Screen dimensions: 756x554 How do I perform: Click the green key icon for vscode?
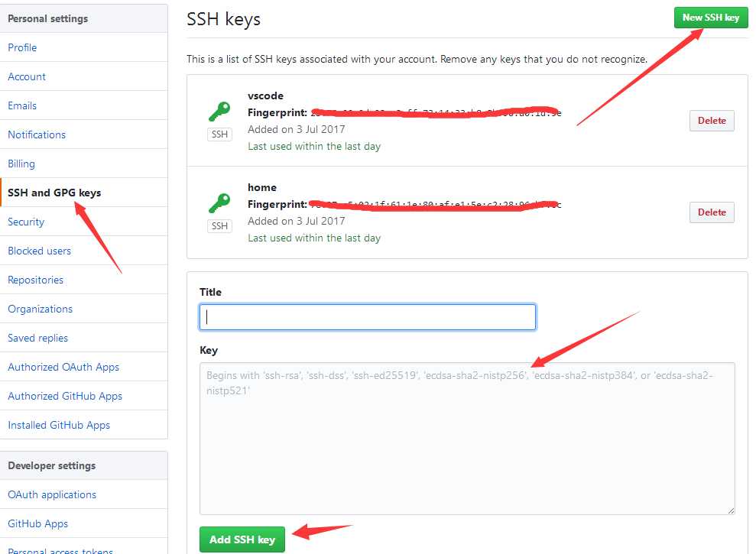pos(219,112)
